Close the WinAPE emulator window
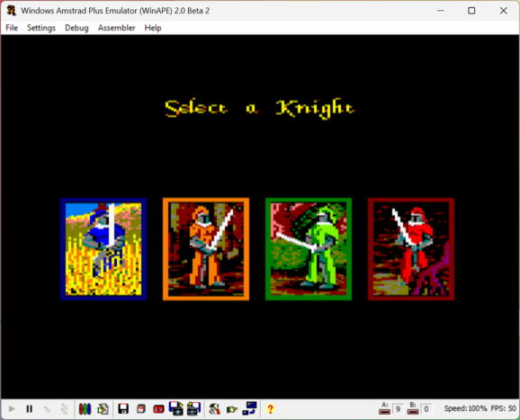520x420 pixels. click(503, 11)
